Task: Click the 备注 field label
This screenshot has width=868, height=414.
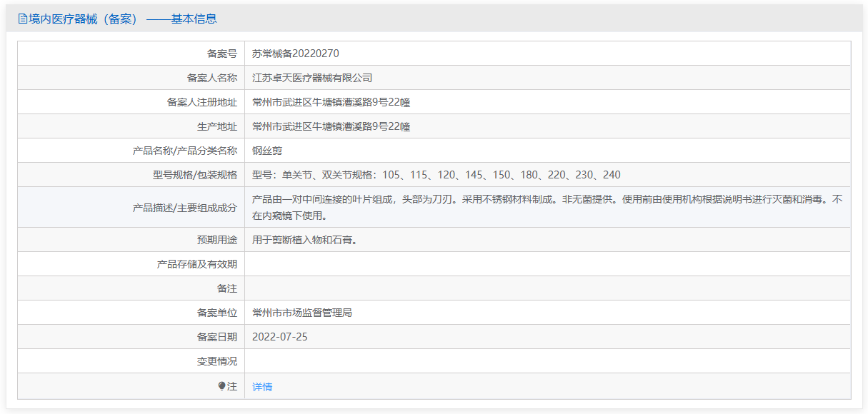Action: [x=227, y=288]
